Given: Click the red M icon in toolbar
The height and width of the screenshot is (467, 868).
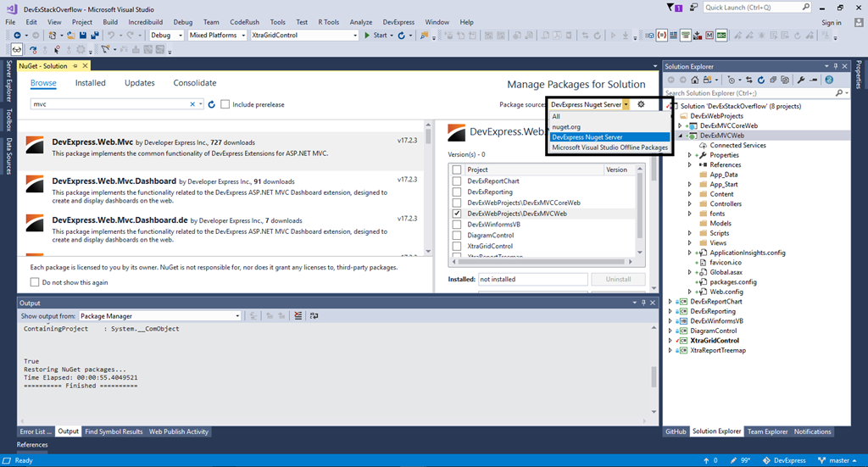Looking at the screenshot, I should coord(709,36).
